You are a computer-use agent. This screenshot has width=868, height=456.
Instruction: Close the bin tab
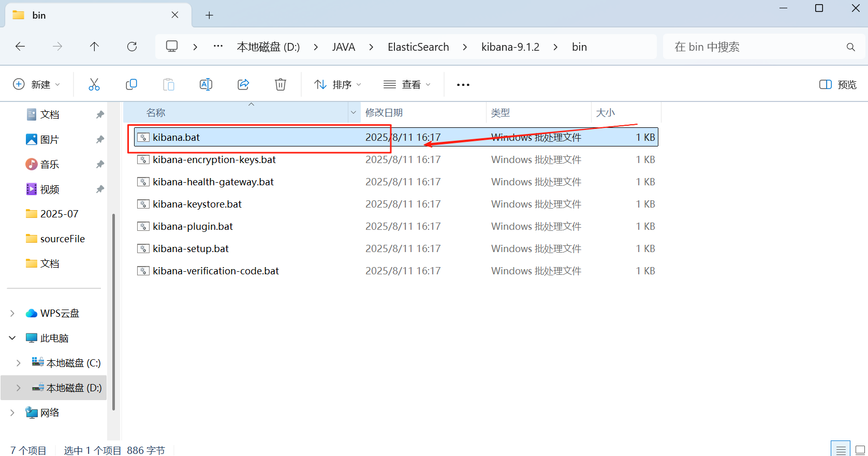[x=175, y=14]
